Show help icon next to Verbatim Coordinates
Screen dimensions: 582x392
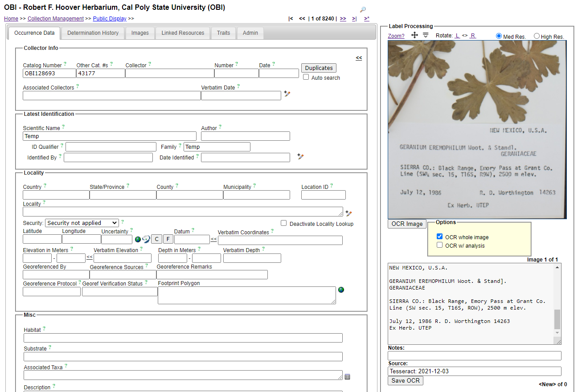(272, 231)
